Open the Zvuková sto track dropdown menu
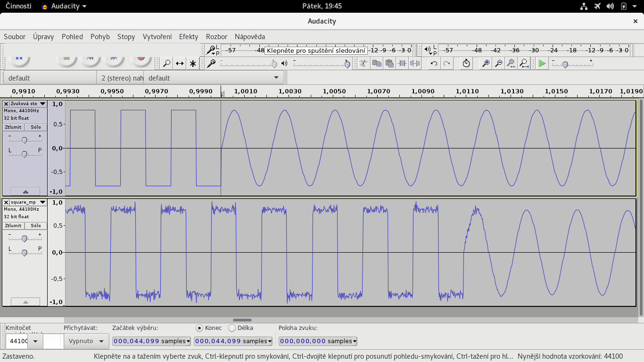Viewport: 644px width, 362px height. coord(42,104)
